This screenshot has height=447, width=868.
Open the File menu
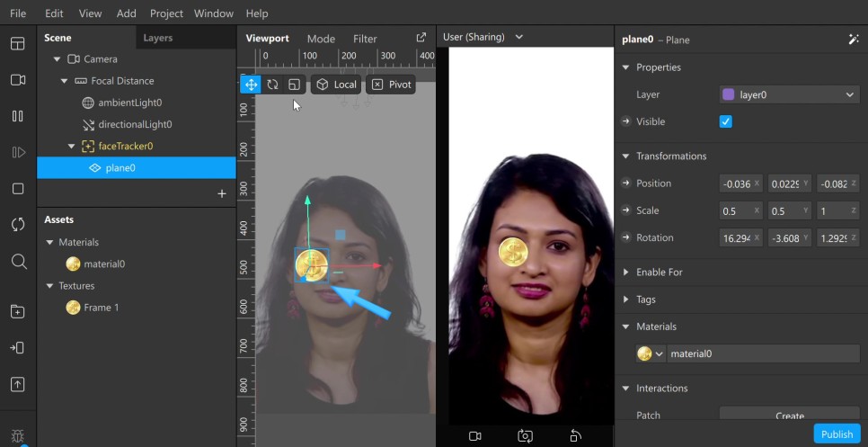click(x=18, y=13)
